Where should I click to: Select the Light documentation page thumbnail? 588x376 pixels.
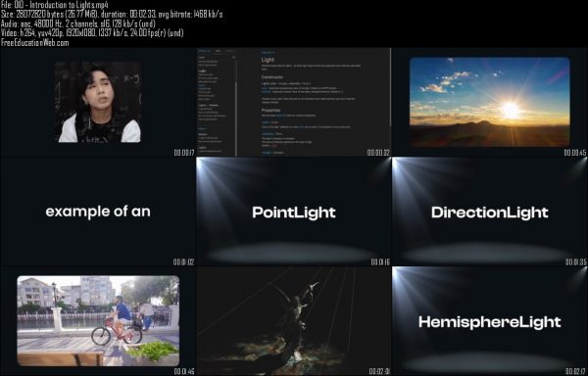click(294, 102)
